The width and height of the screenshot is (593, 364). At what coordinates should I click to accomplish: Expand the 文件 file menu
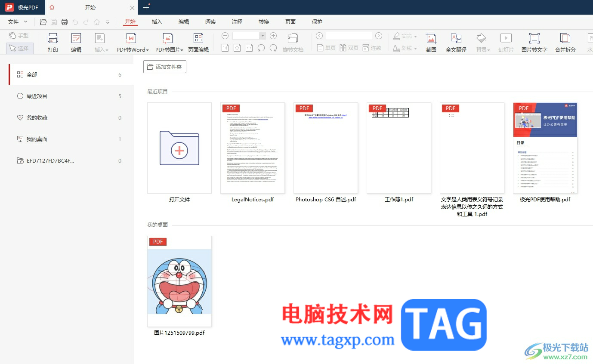(x=18, y=22)
